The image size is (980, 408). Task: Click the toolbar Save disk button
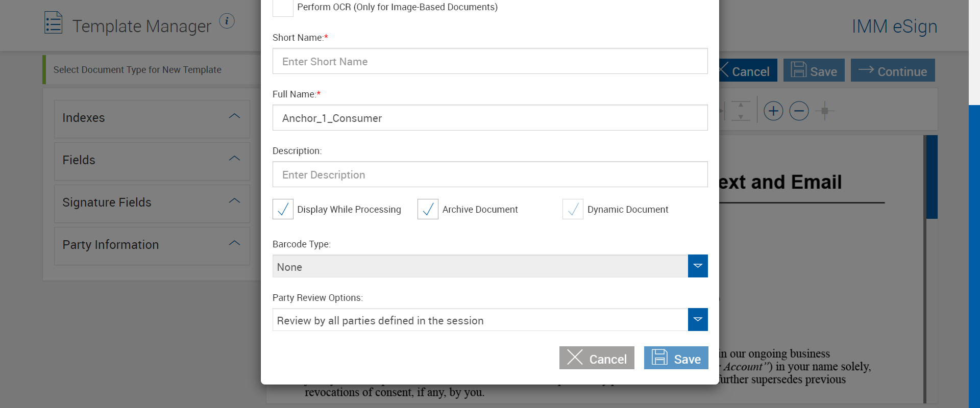point(814,70)
